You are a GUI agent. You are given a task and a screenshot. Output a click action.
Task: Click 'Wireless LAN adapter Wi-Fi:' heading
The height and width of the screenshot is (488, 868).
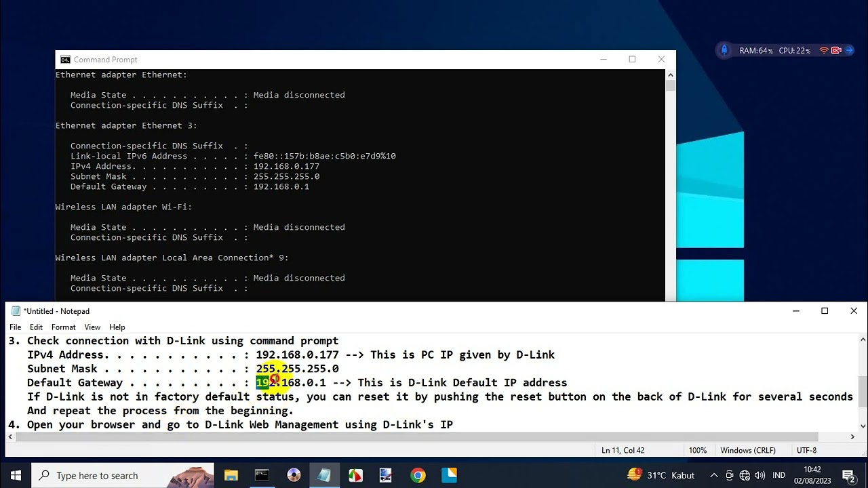click(x=123, y=207)
